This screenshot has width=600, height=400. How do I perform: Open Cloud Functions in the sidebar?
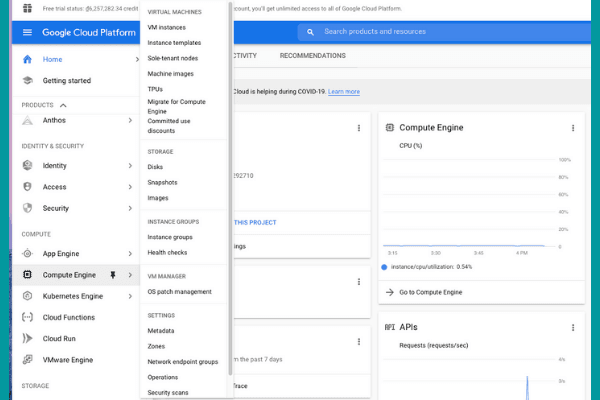click(76, 317)
